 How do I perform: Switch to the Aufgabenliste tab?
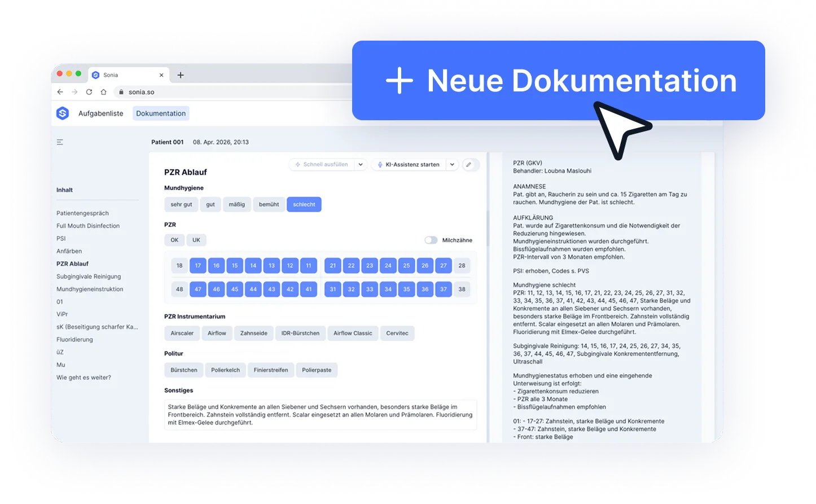point(101,113)
